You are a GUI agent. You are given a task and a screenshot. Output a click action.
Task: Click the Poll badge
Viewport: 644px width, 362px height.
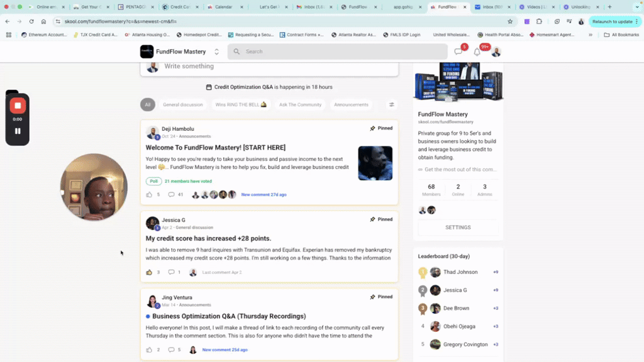tap(153, 181)
